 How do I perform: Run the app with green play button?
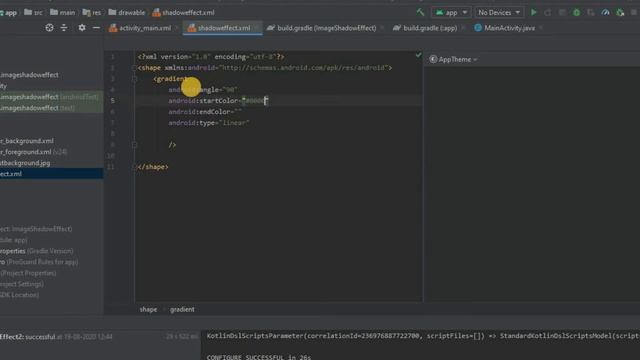click(x=533, y=13)
